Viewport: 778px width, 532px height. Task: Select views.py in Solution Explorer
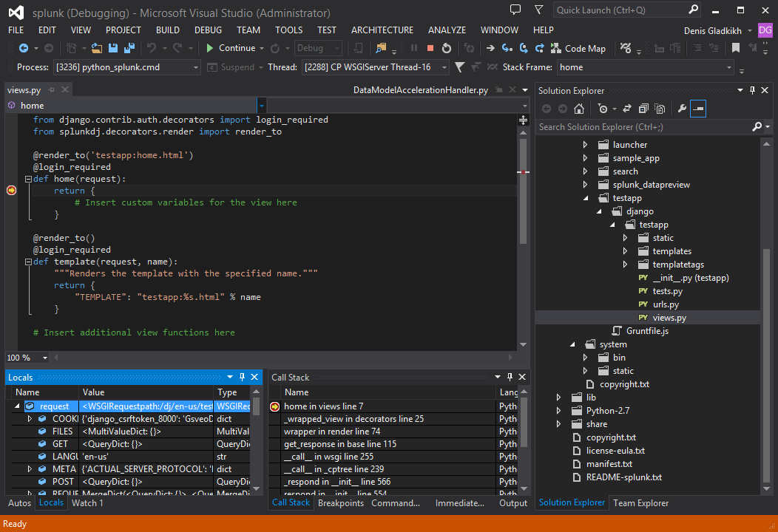(x=669, y=318)
